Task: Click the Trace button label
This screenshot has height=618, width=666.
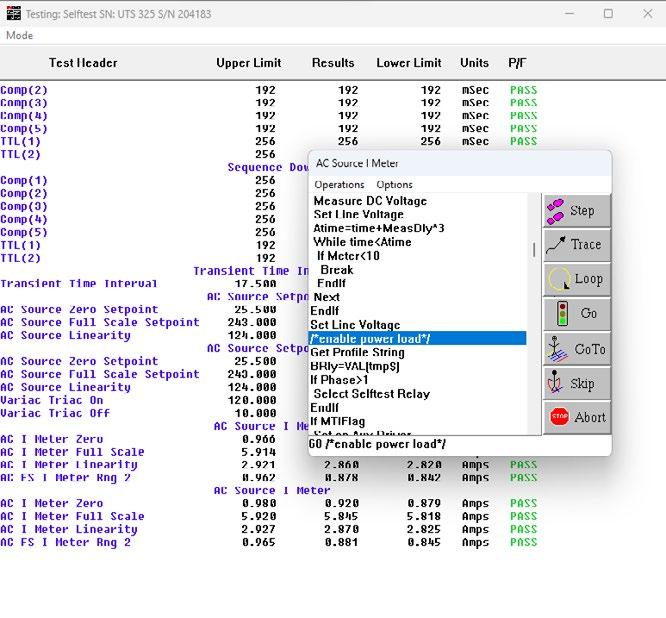Action: 586,244
